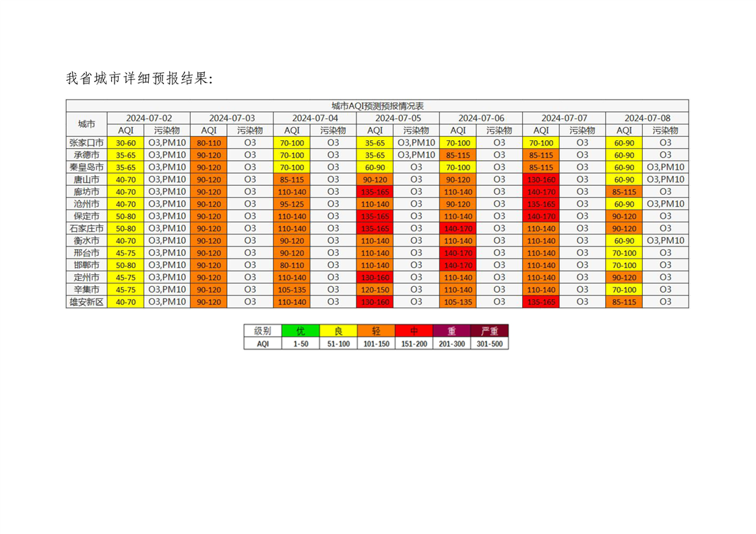Image resolution: width=756 pixels, height=534 pixels.
Task: Select the dark red 严重 legend swatch
Action: (x=489, y=331)
